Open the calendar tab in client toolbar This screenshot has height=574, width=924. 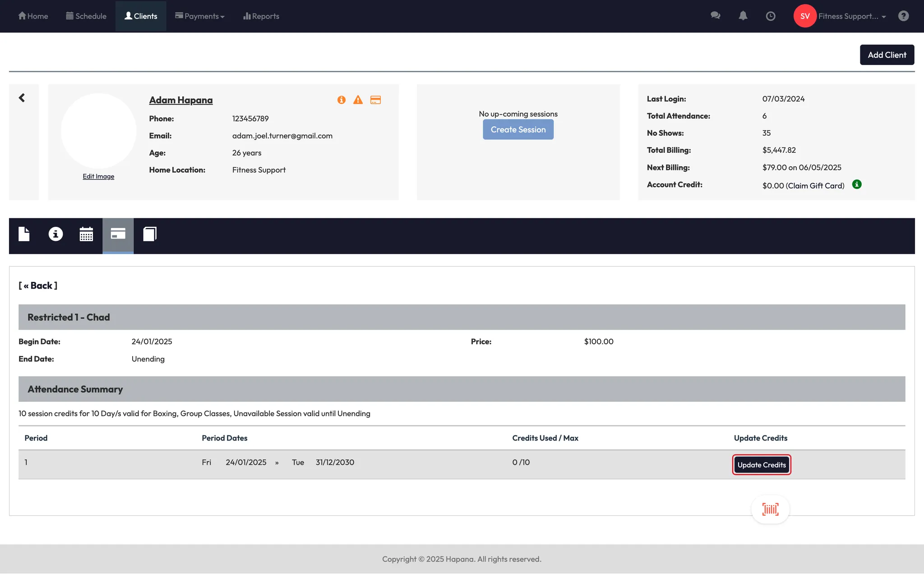(86, 234)
